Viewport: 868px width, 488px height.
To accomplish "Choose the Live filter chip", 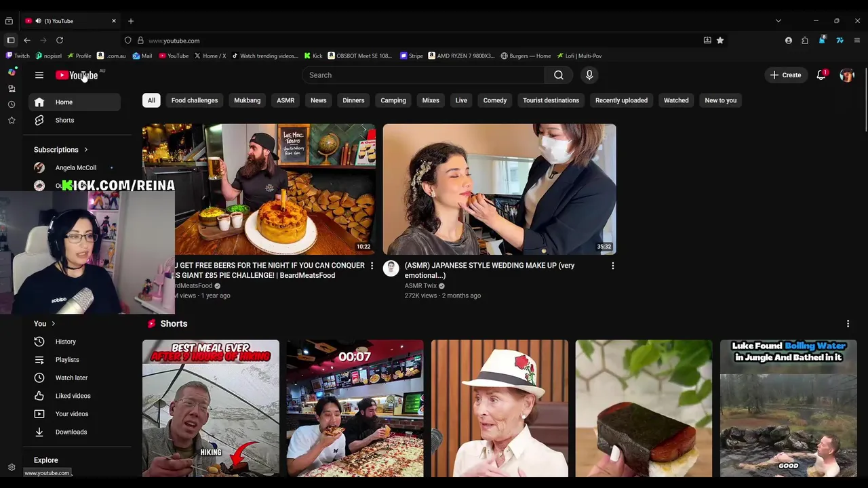I will [x=461, y=100].
